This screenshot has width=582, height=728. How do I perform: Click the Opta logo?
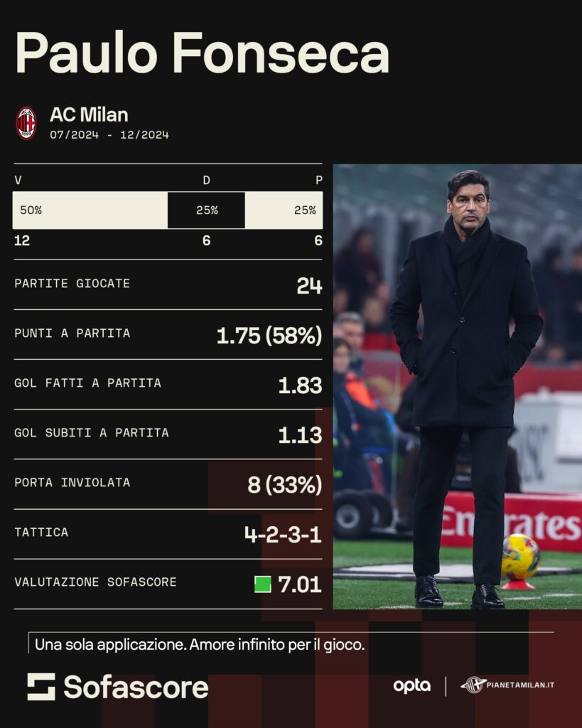coord(411,686)
